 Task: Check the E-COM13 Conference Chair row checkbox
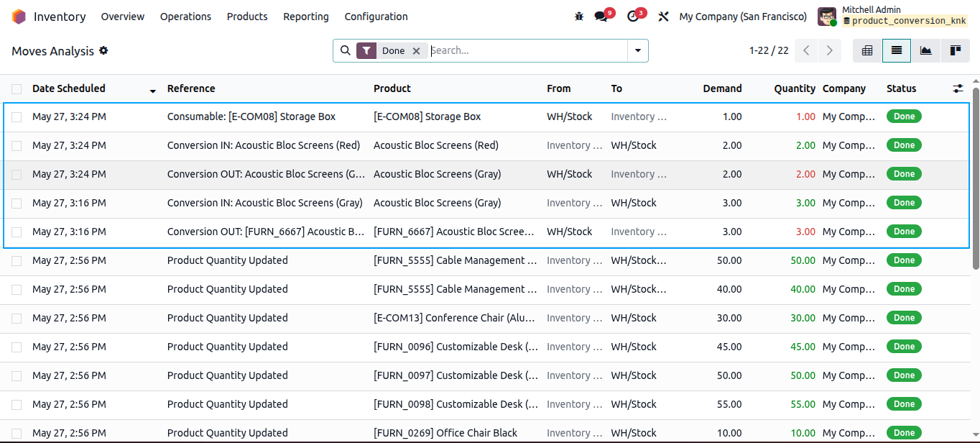pyautogui.click(x=17, y=318)
